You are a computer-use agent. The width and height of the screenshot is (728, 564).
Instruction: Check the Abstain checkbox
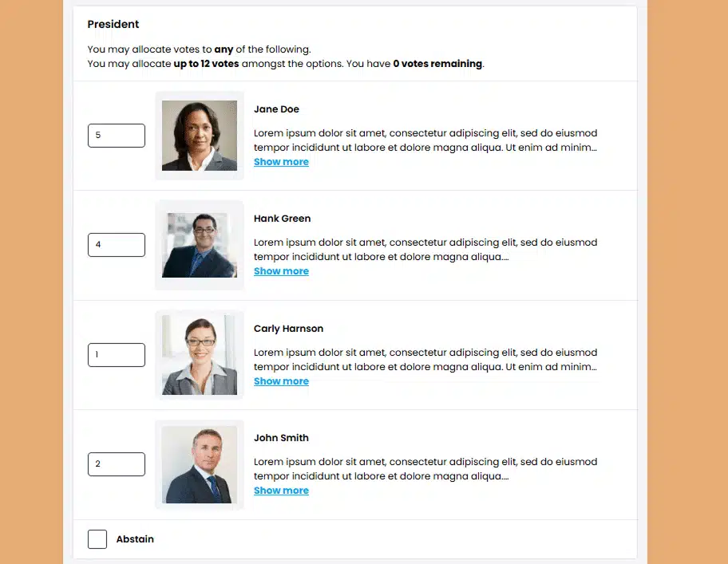(97, 538)
